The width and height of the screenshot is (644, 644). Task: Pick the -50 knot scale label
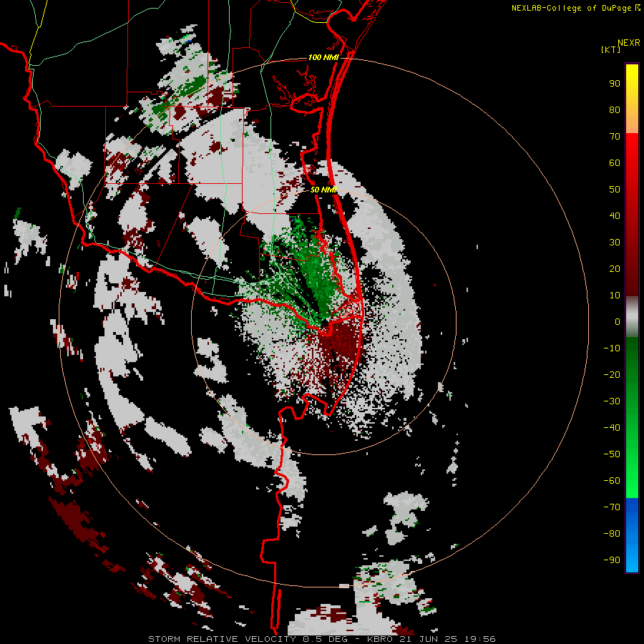tap(612, 454)
